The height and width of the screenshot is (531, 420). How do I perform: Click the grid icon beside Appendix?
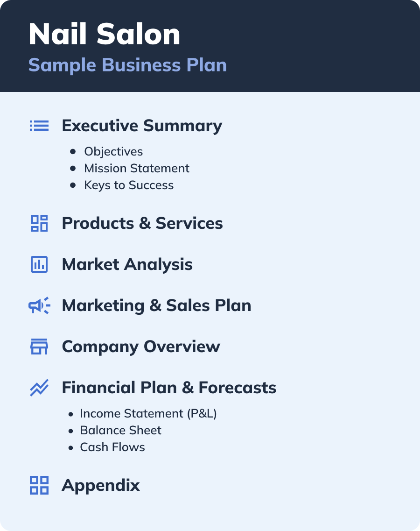pyautogui.click(x=39, y=485)
